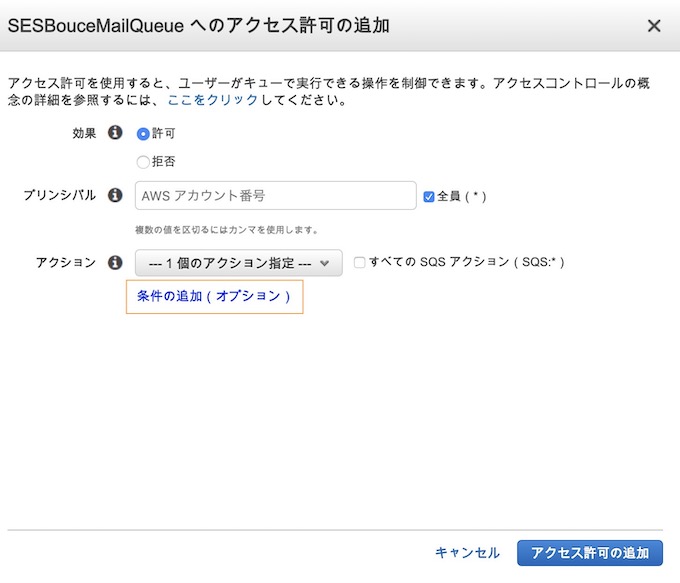The width and height of the screenshot is (680, 583).
Task: Check すべての SQS アクション ( SQS:* )
Action: [x=359, y=262]
